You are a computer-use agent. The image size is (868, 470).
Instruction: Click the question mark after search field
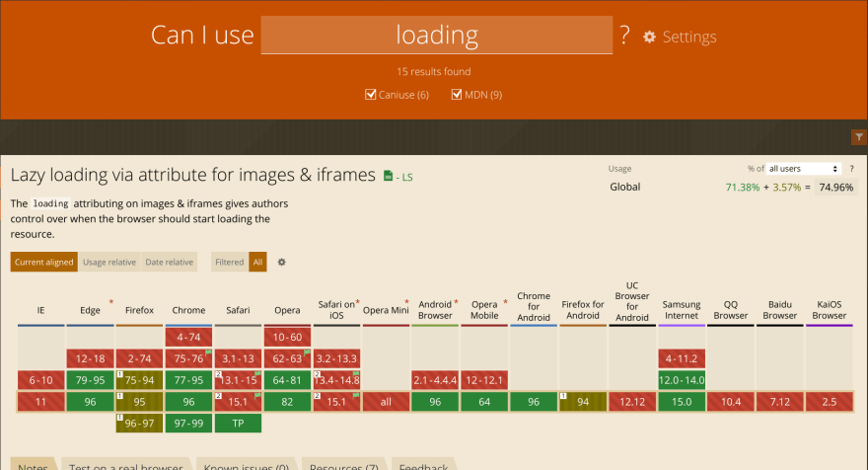point(624,35)
